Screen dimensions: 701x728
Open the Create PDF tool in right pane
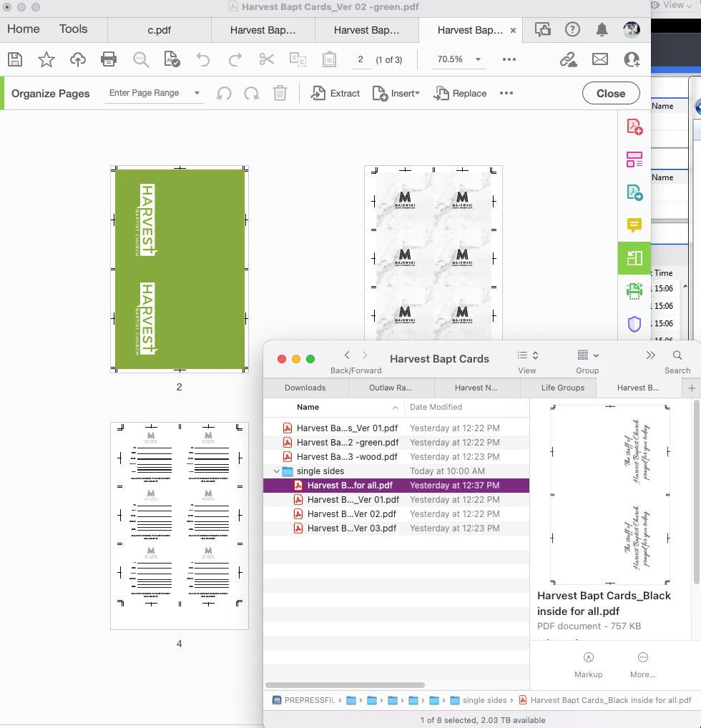click(x=634, y=127)
